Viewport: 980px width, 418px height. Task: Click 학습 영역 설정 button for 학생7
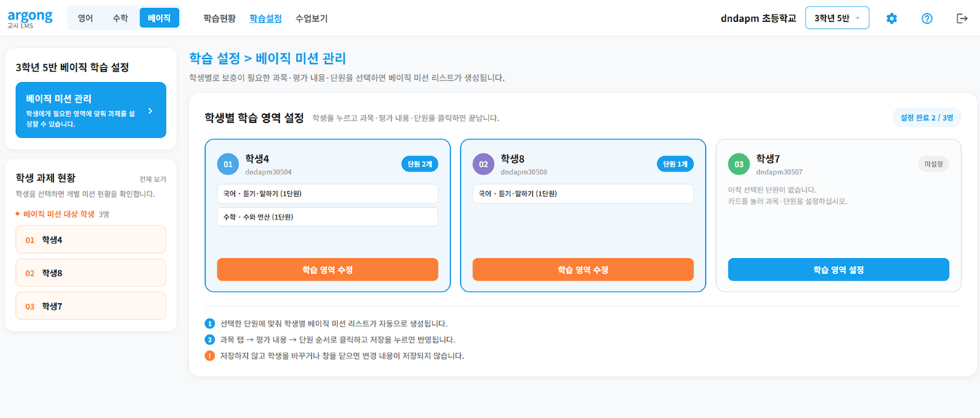(838, 269)
